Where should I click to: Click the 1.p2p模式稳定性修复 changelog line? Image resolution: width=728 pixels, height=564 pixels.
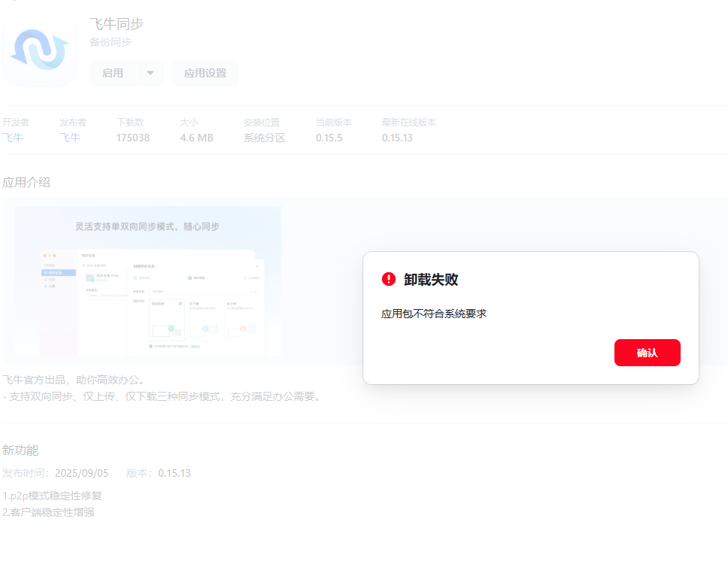coord(52,496)
